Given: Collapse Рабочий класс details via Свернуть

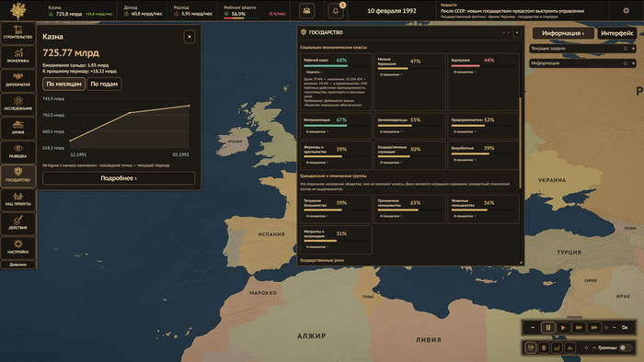Looking at the screenshot, I should coord(315,72).
